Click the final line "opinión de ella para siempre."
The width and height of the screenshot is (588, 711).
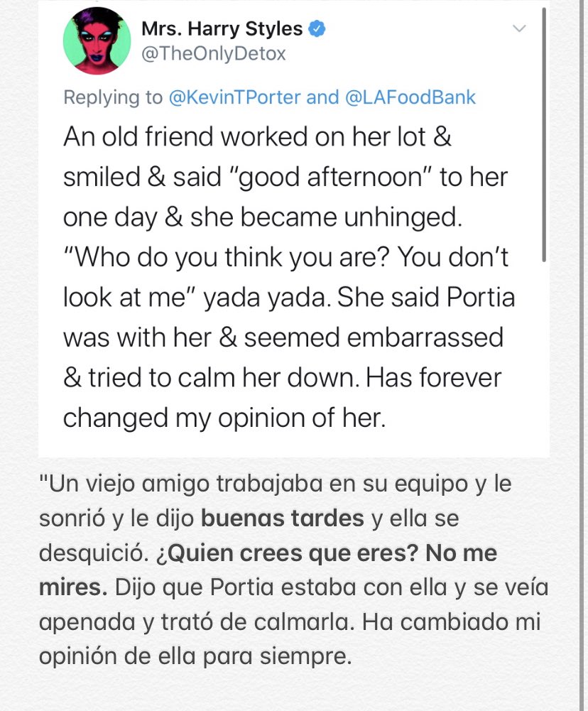pos(195,656)
